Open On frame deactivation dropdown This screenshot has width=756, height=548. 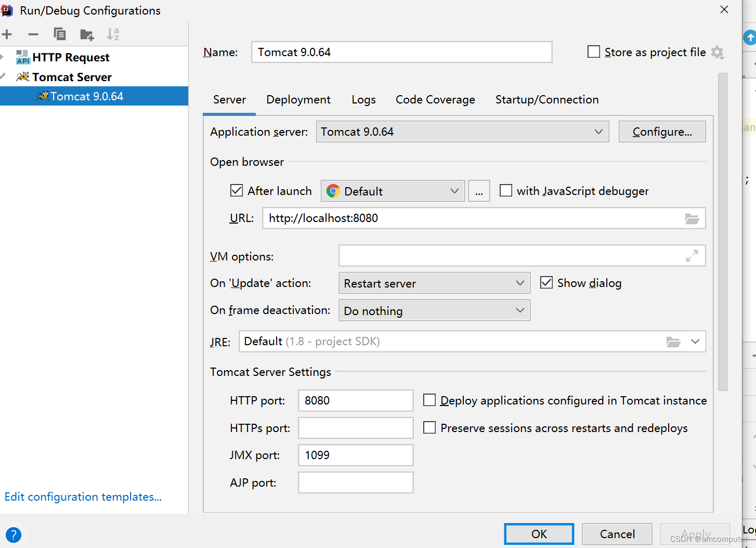(x=434, y=310)
